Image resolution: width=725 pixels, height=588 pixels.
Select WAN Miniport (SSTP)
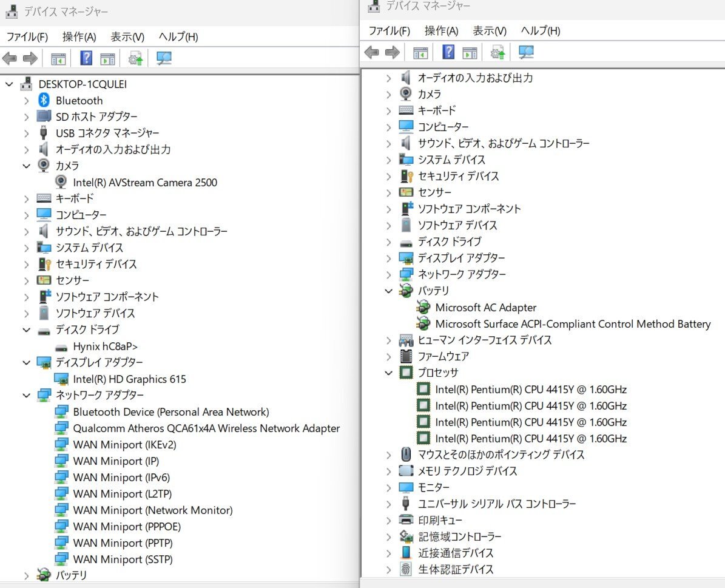(123, 559)
